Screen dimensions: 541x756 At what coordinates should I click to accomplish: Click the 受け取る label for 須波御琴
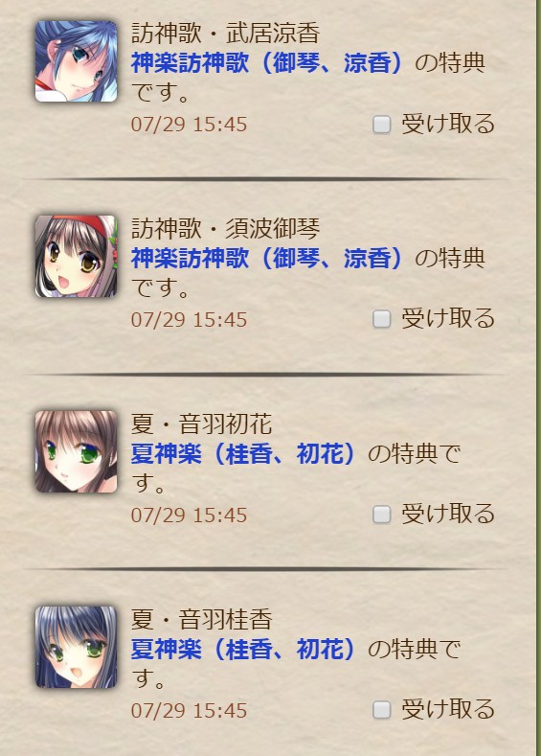tap(448, 319)
